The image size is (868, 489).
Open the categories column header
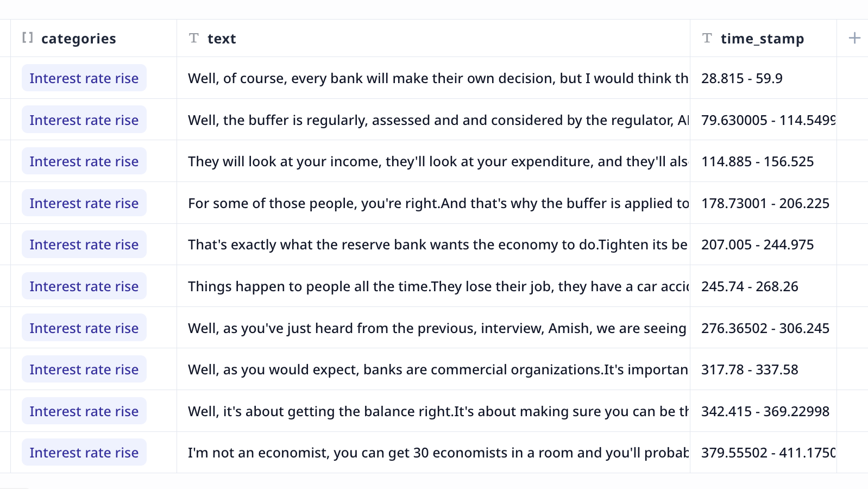[x=93, y=38]
